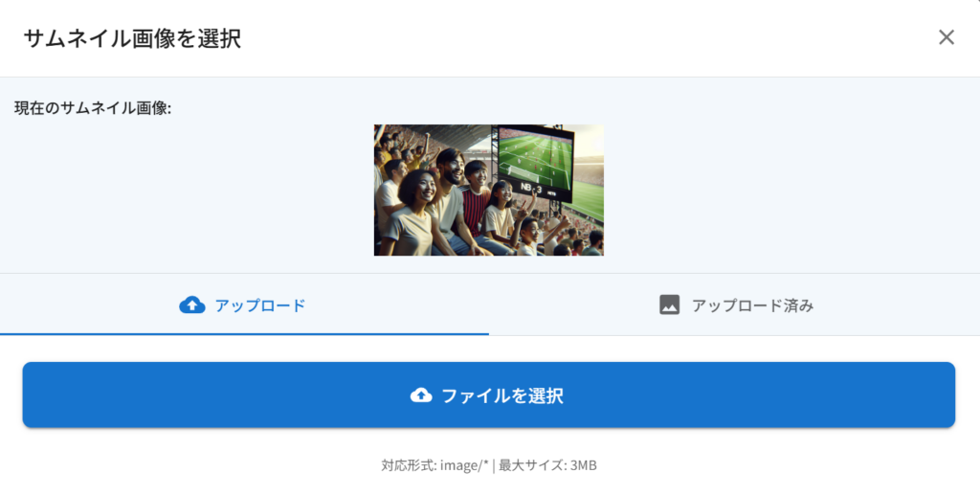Click the current stadium thumbnail image
Viewport: 980px width, 496px height.
point(489,190)
